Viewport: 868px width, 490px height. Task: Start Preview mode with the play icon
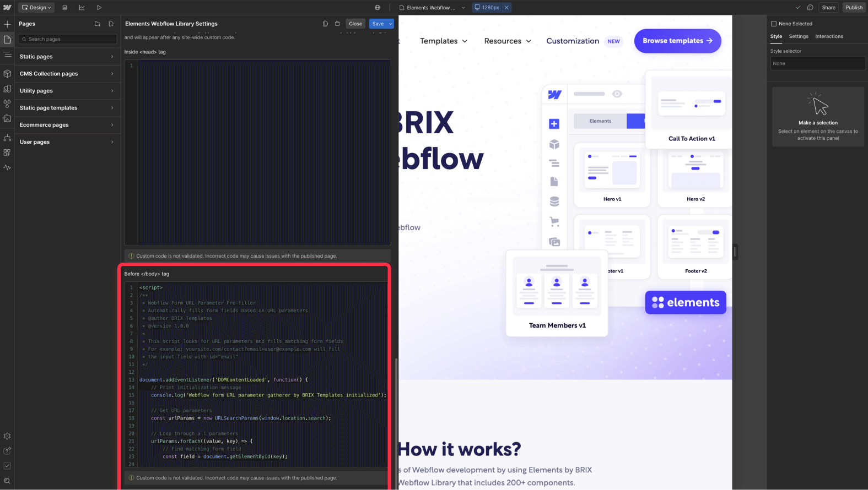coord(99,7)
